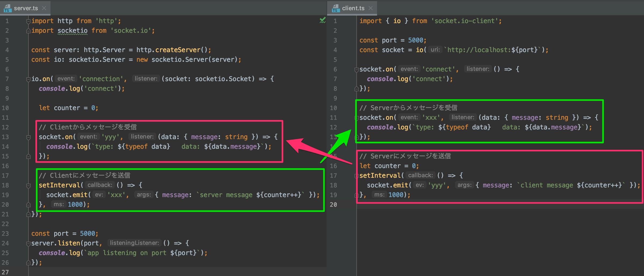Click the 'listeningListener:' hint in server.ts
The height and width of the screenshot is (276, 644).
tap(134, 243)
